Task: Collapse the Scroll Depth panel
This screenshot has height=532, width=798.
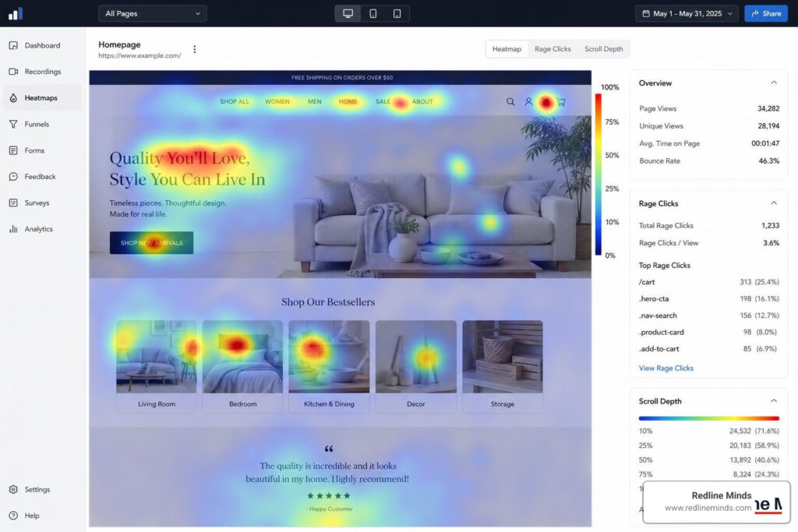Action: coord(774,401)
